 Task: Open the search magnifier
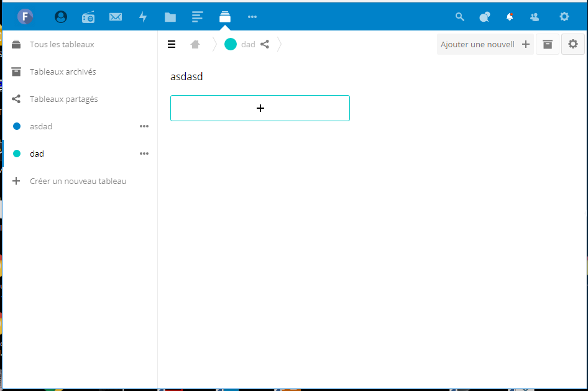459,17
